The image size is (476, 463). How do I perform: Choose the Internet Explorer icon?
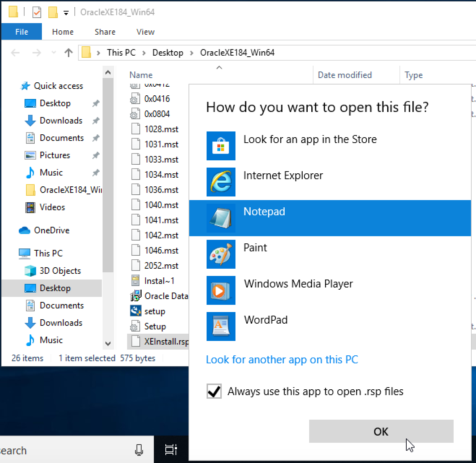pos(221,182)
